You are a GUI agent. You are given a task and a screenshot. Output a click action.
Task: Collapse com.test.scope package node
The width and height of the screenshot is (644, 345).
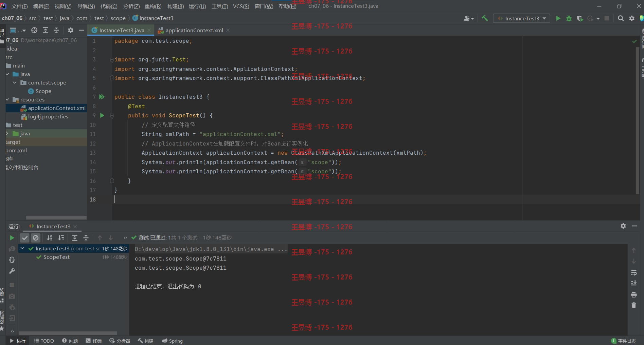(15, 82)
